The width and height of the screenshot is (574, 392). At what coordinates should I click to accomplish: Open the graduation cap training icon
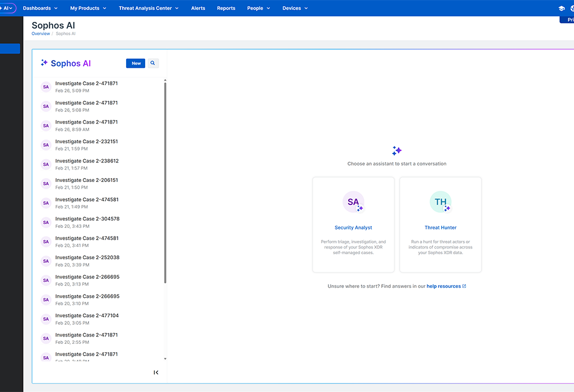(562, 8)
